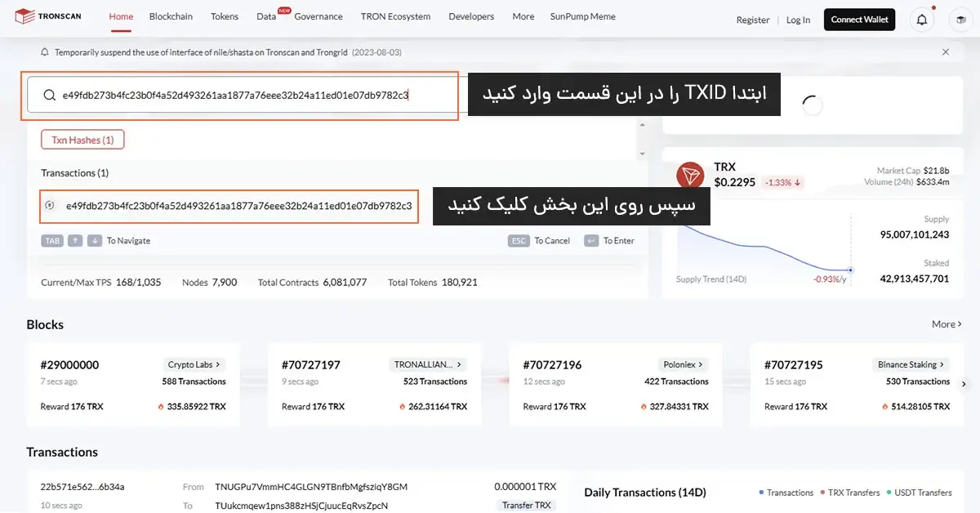Screen dimensions: 980x513
Task: Open sender address TNUGPu7VmmHC4GLGN9TBnfbMgfsziqY8GM
Action: coord(311,487)
